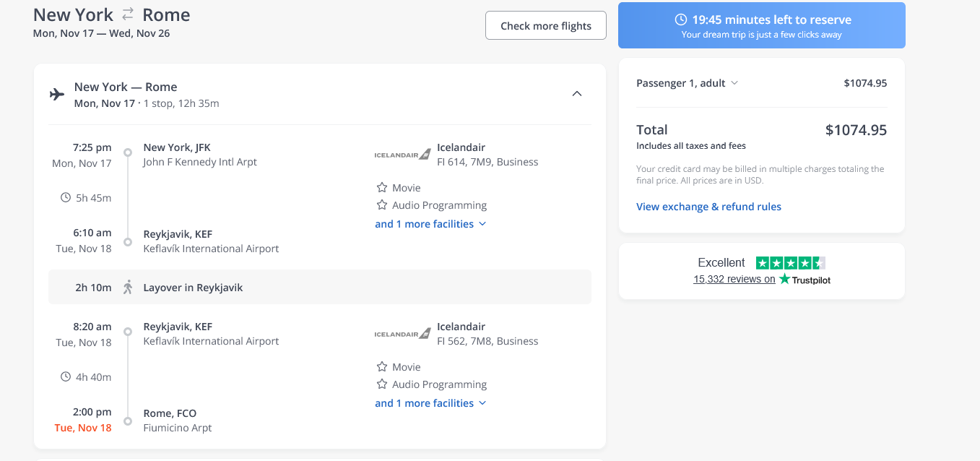Click the airplane icon beside New York — Rome
The height and width of the screenshot is (461, 980).
(57, 95)
